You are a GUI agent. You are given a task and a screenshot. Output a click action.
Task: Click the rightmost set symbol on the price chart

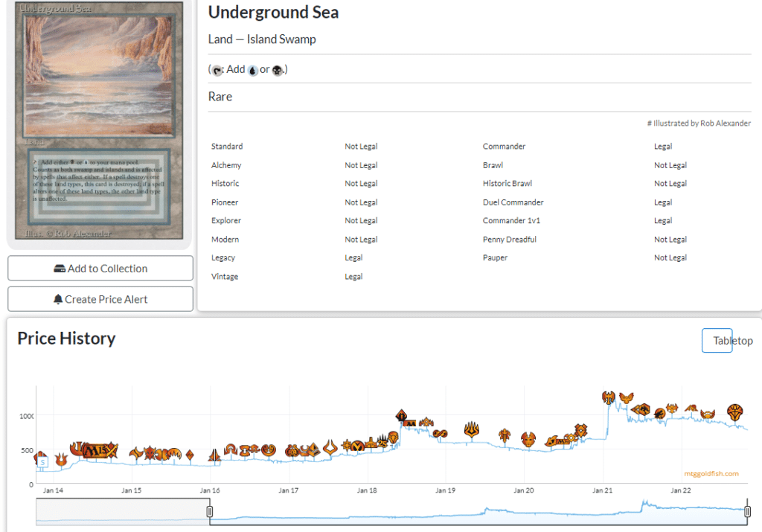735,411
